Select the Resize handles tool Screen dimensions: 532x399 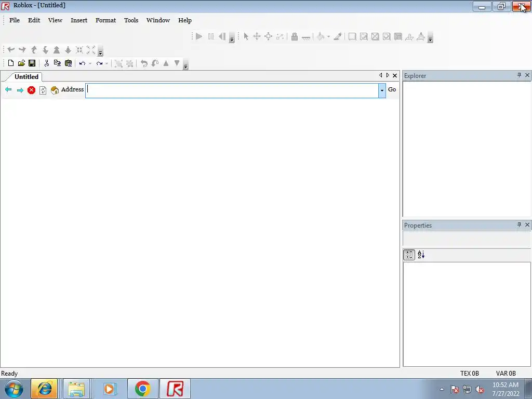269,36
